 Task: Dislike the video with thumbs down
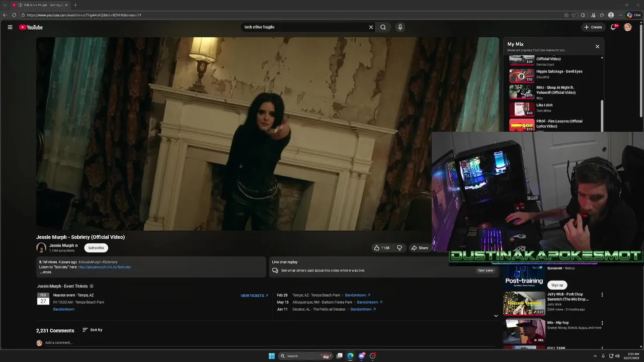pyautogui.click(x=399, y=248)
